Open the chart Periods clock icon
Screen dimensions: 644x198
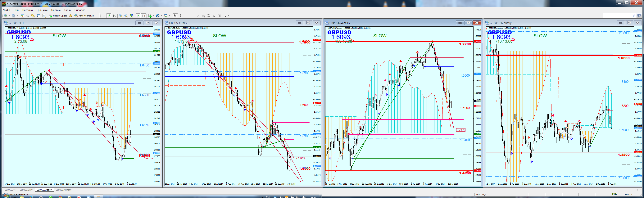point(158,16)
